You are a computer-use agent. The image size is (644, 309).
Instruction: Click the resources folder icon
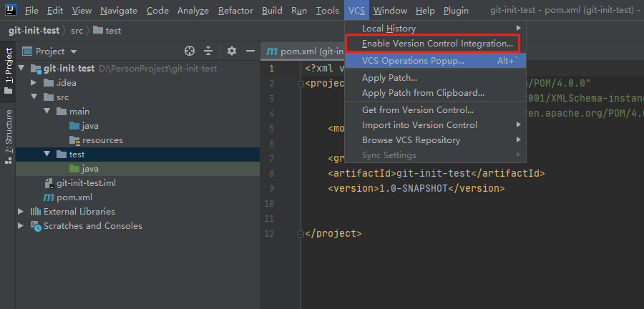pos(74,140)
